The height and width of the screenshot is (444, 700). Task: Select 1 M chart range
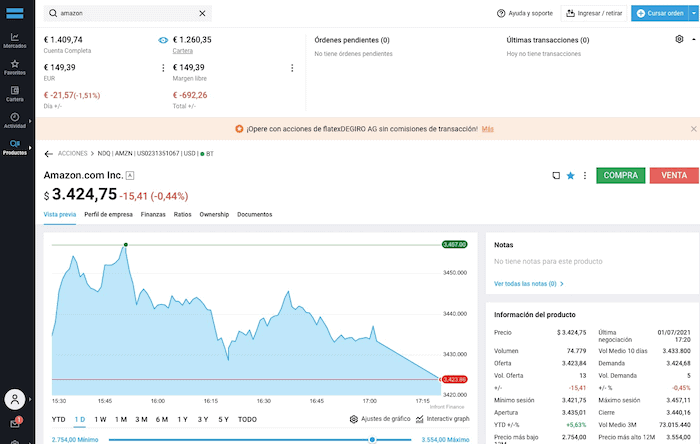[121, 419]
